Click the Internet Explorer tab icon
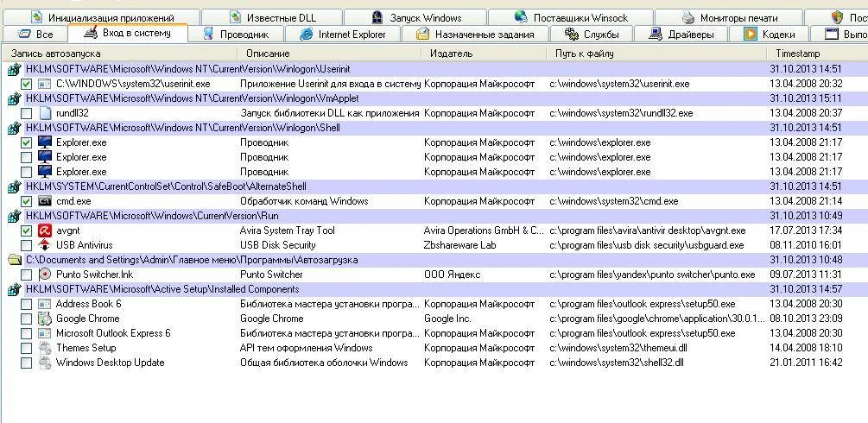The width and height of the screenshot is (868, 423). coord(306,35)
